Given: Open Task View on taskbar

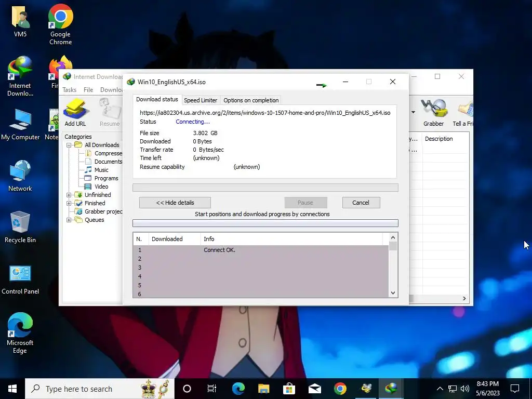Looking at the screenshot, I should tap(212, 389).
